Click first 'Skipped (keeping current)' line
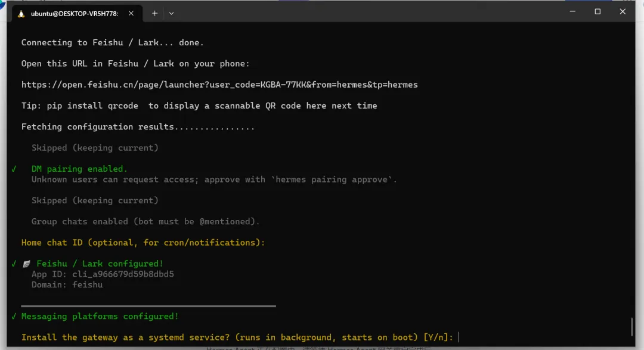This screenshot has width=644, height=350. pos(95,148)
